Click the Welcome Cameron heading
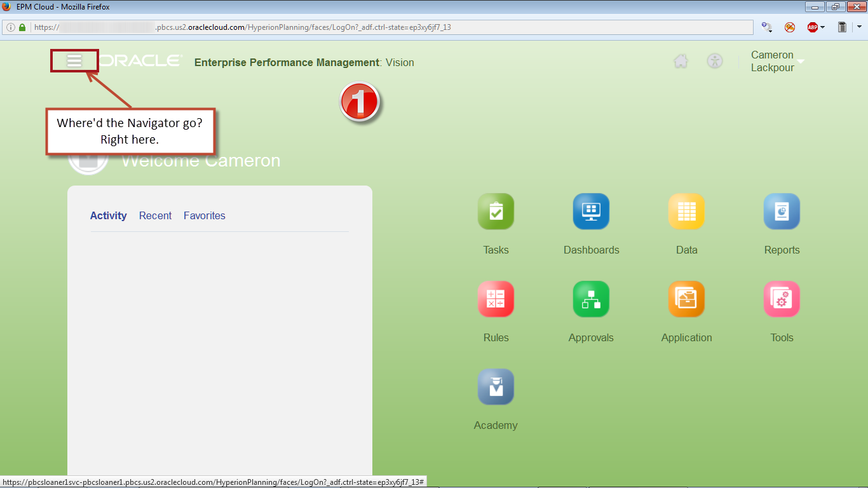The image size is (868, 488). 201,160
